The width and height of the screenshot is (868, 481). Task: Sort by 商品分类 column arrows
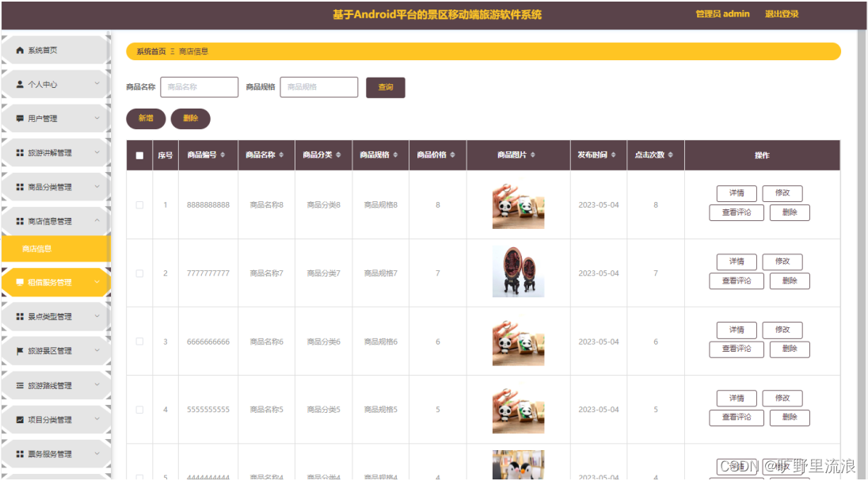[x=338, y=155]
